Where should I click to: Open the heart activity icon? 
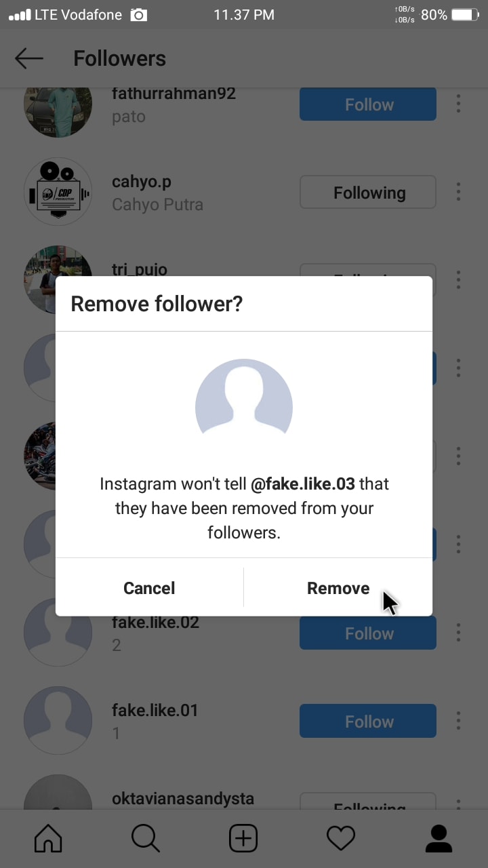[x=341, y=838]
